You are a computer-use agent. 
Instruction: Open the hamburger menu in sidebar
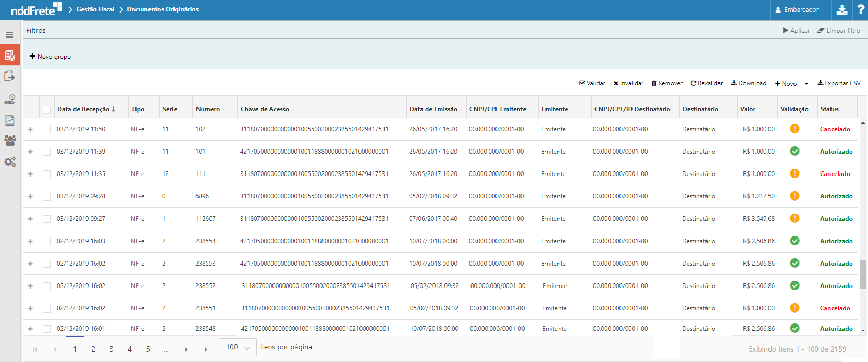tap(9, 35)
